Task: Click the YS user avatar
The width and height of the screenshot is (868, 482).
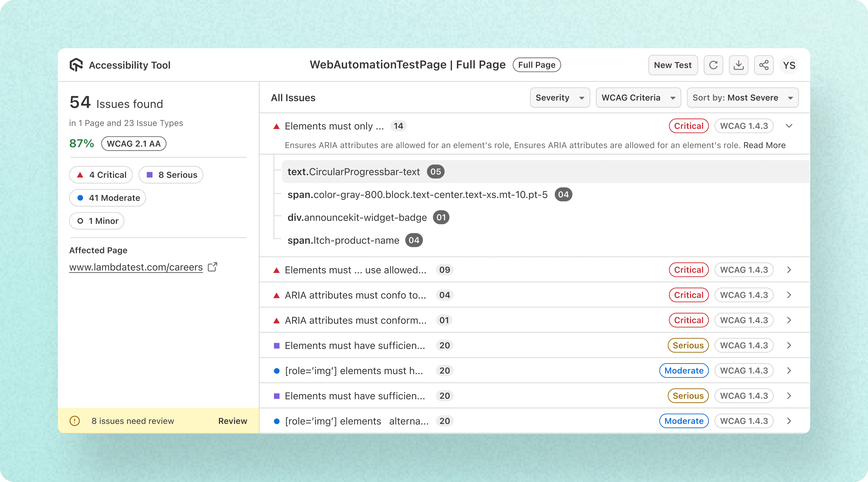Action: click(x=789, y=65)
